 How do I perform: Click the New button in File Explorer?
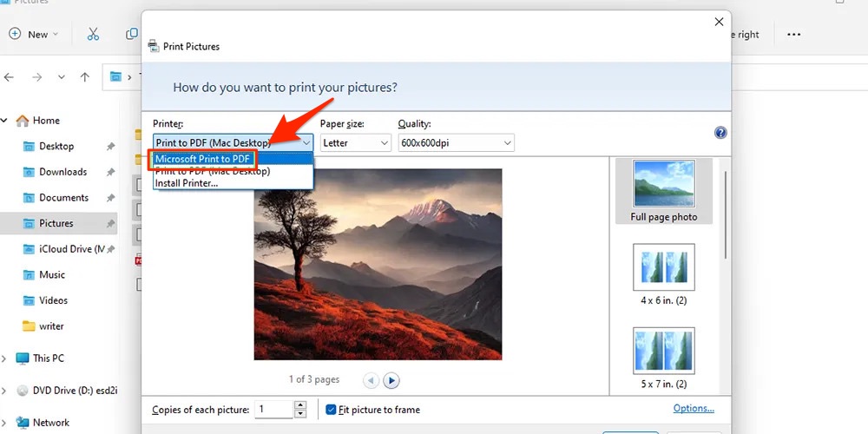tap(33, 35)
